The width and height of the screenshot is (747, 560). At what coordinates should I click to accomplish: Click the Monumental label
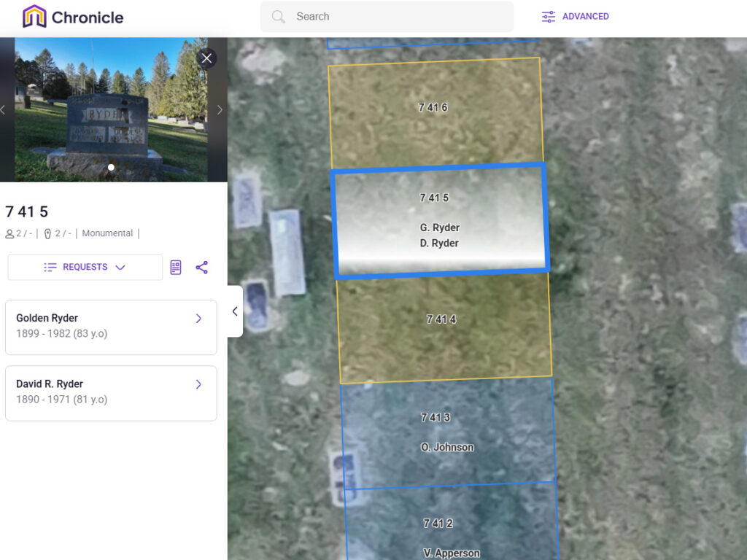point(107,233)
